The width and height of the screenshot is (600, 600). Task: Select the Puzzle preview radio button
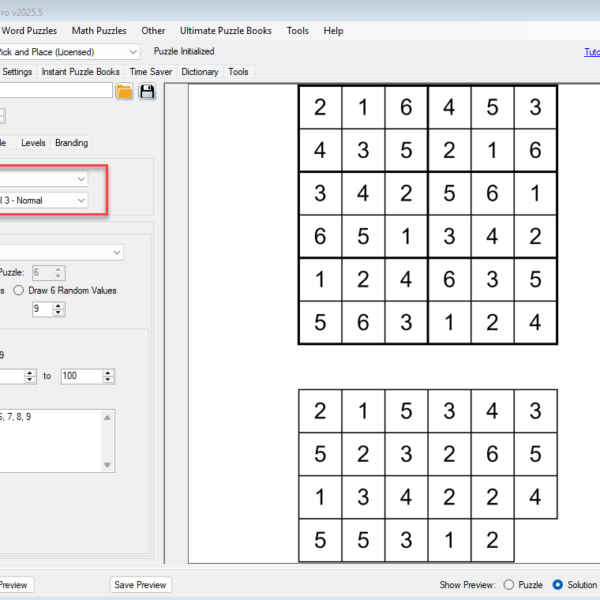coord(509,585)
